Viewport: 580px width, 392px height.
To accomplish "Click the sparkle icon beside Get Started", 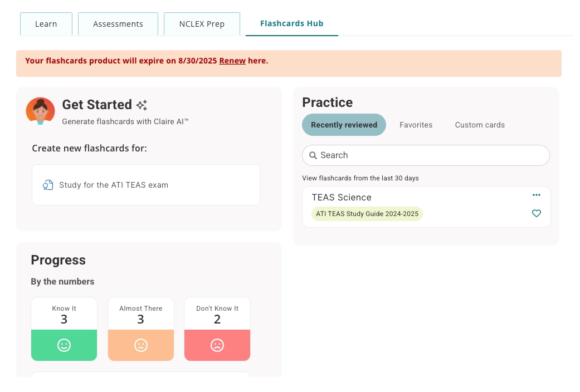I will (x=142, y=105).
